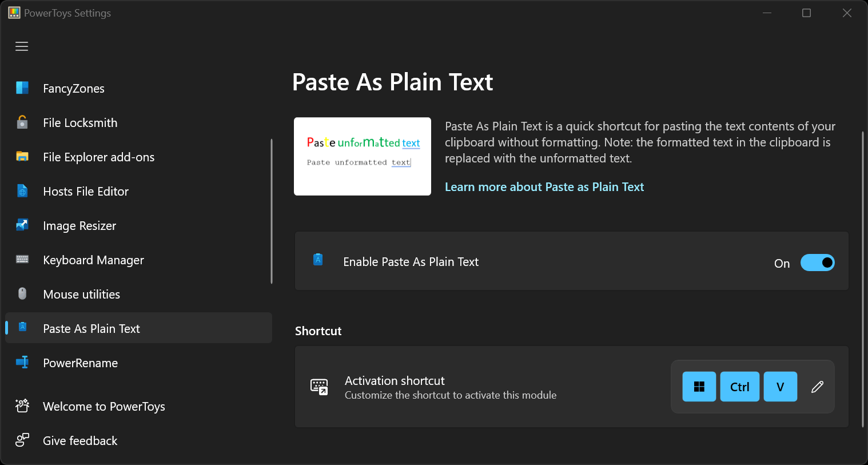The image size is (868, 465).
Task: Click the Keyboard Manager keyboard icon
Action: coord(22,260)
